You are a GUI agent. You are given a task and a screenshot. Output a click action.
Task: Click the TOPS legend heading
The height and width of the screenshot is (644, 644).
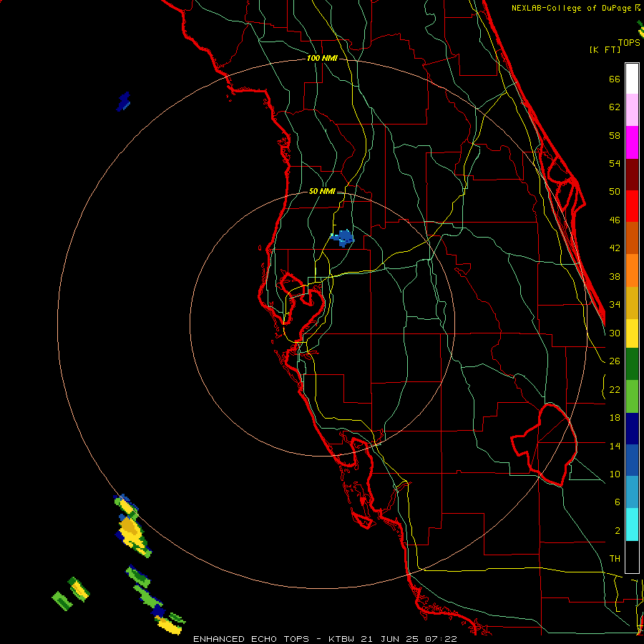[x=629, y=42]
